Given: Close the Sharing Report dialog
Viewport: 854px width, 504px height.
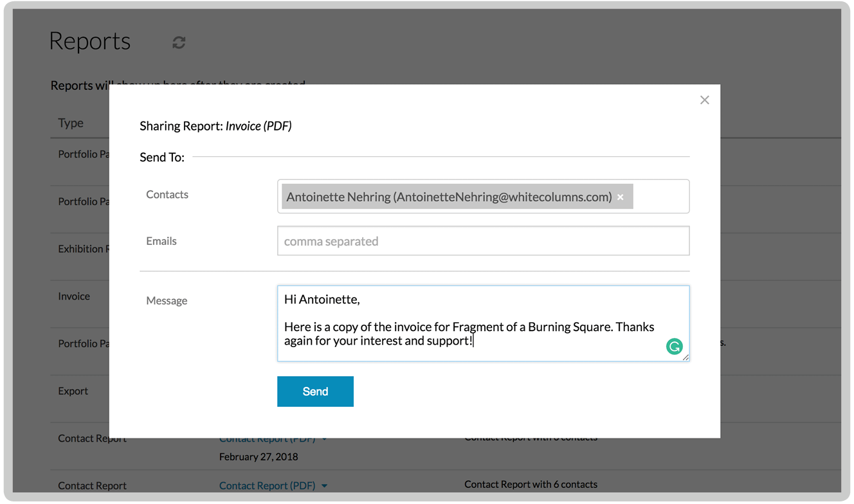Looking at the screenshot, I should point(704,100).
